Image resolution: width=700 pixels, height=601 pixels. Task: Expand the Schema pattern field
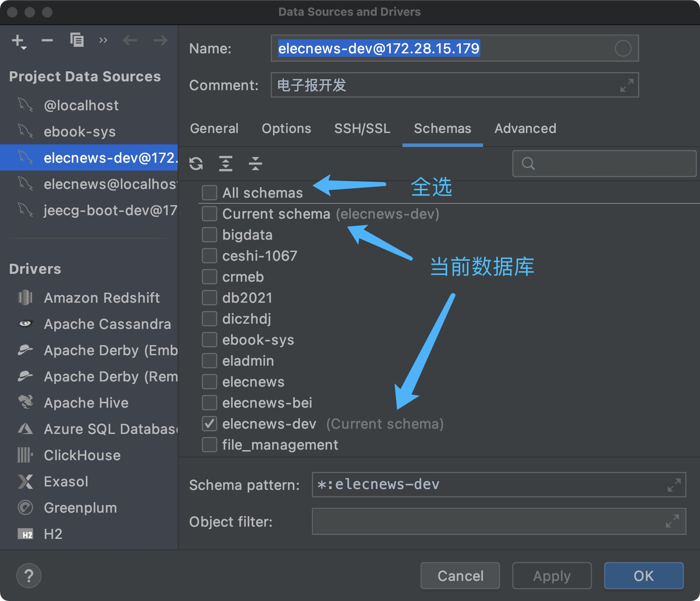tap(674, 485)
